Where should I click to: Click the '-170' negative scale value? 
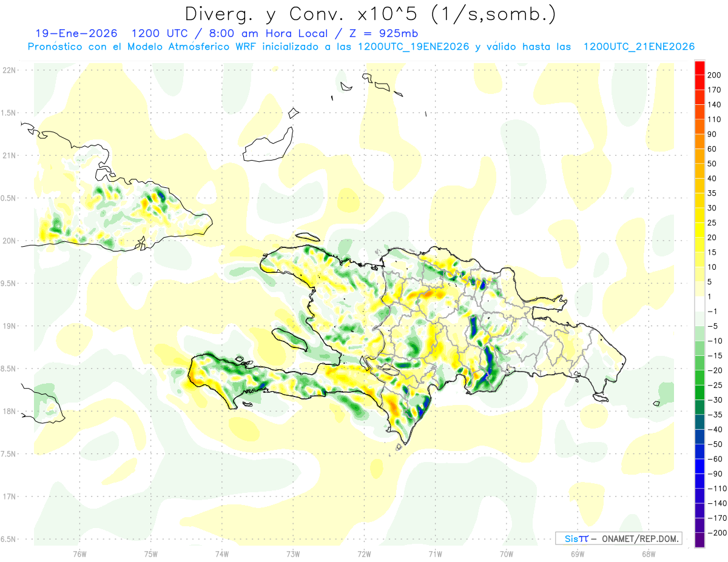[x=717, y=518]
